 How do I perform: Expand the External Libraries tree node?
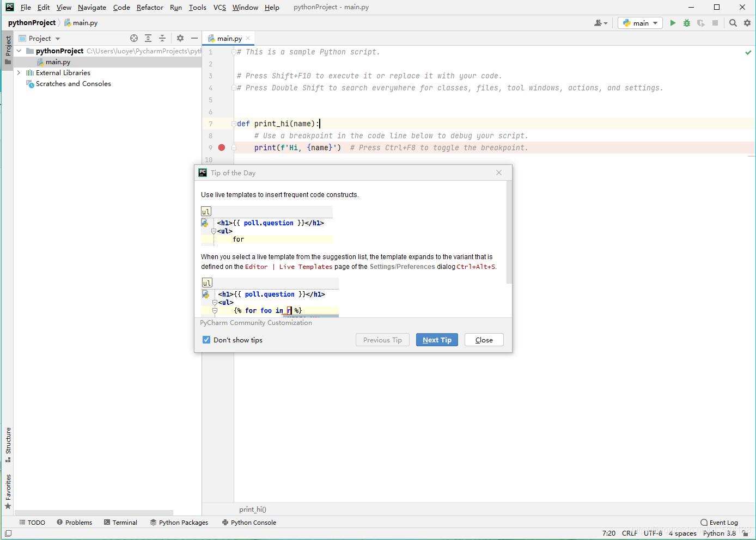[19, 72]
